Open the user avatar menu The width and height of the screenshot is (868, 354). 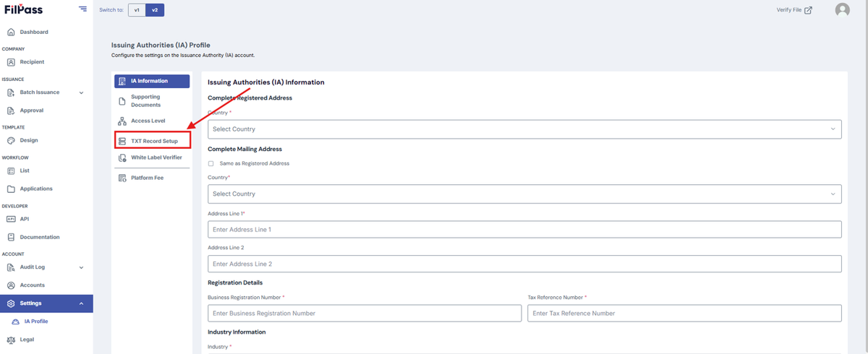(842, 9)
